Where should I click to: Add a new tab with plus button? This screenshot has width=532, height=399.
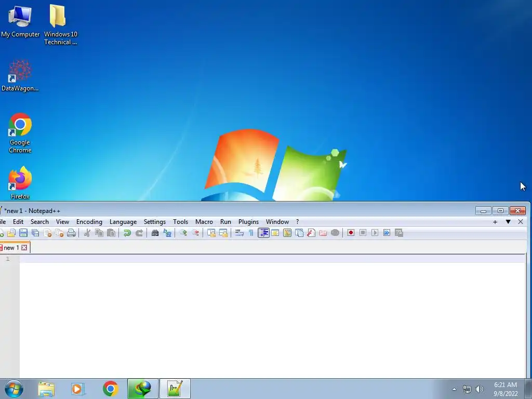pyautogui.click(x=495, y=222)
